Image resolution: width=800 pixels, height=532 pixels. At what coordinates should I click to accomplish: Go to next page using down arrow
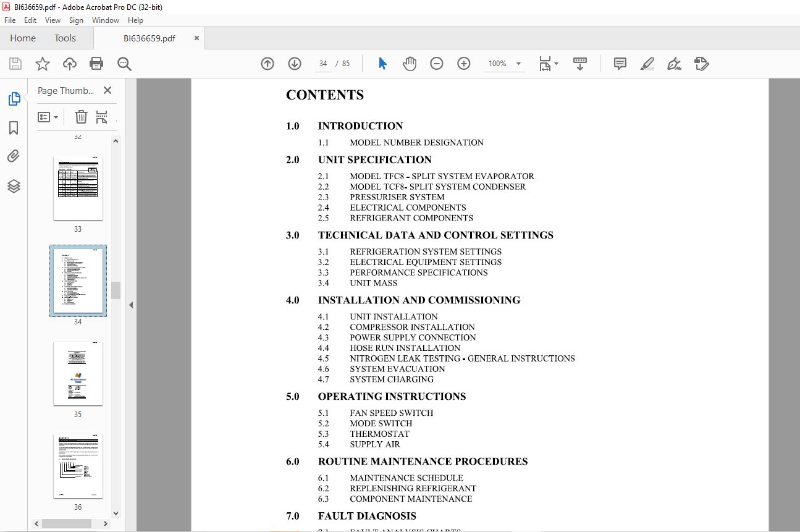tap(295, 64)
